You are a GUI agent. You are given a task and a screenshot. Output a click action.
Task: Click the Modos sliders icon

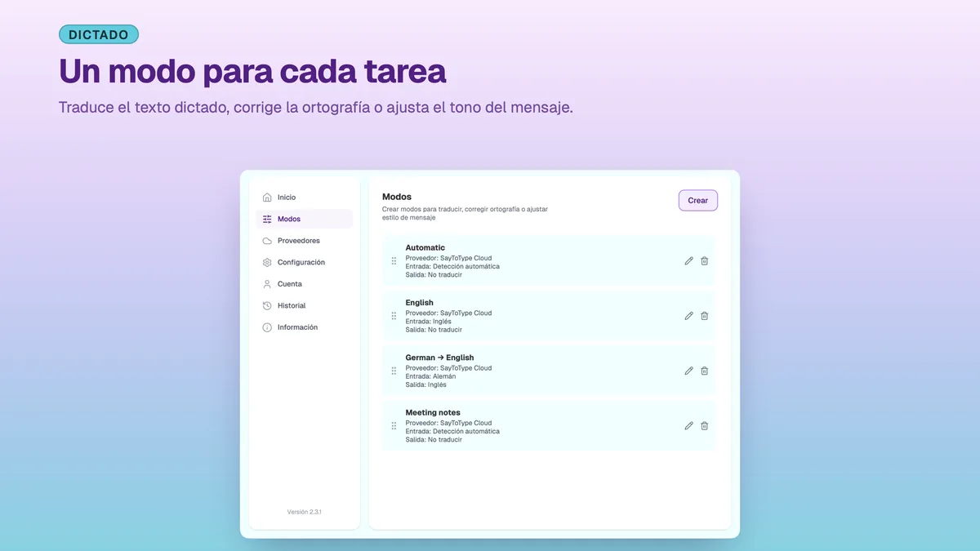click(267, 219)
